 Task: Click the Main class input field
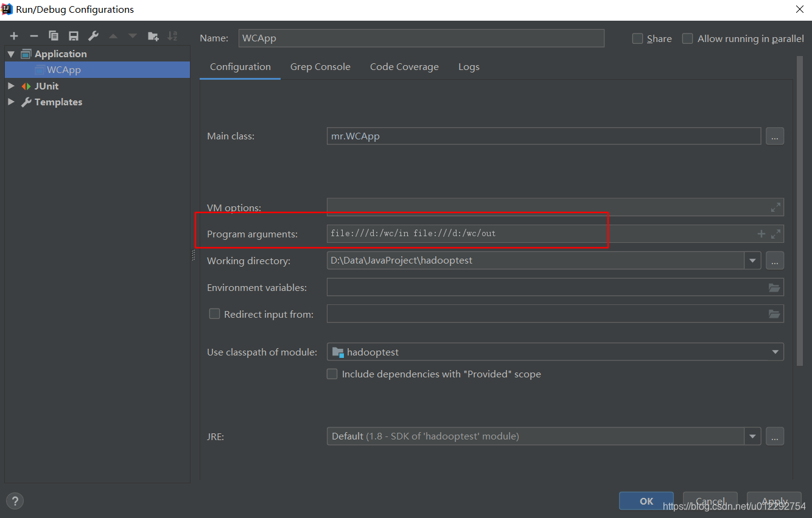tap(544, 136)
